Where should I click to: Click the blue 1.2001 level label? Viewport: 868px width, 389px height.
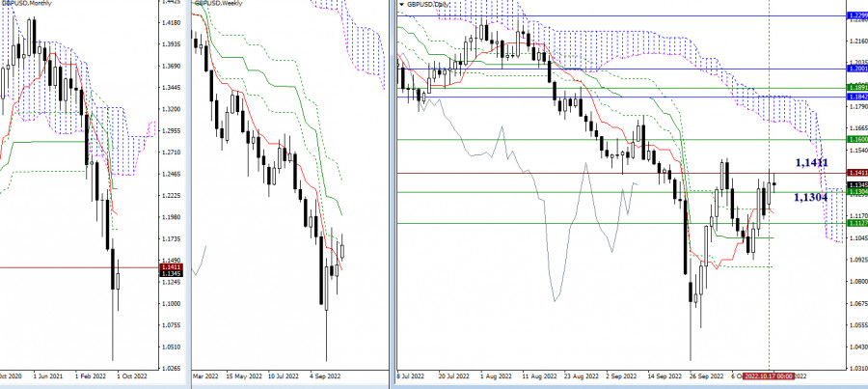click(856, 70)
